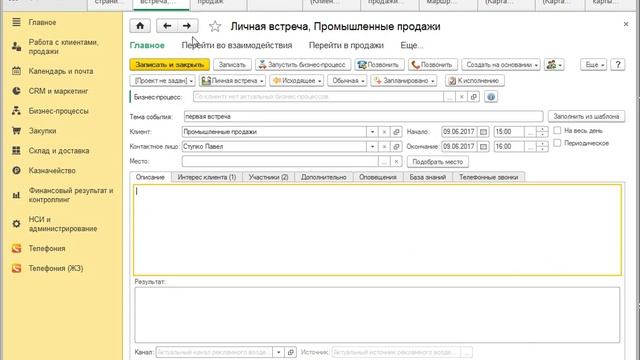Click the Начало time field 15:00
640x360 pixels.
509,132
